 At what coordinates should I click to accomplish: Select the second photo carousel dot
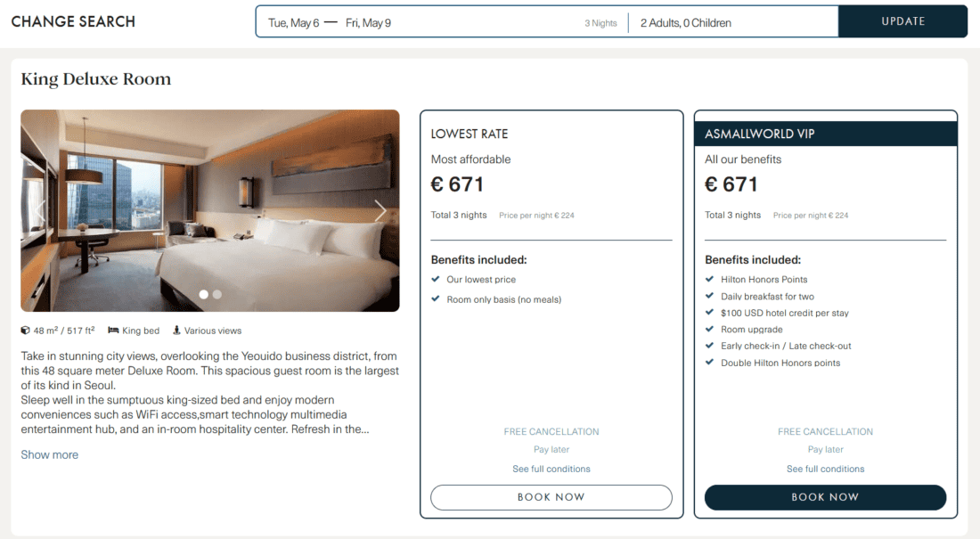tap(217, 294)
